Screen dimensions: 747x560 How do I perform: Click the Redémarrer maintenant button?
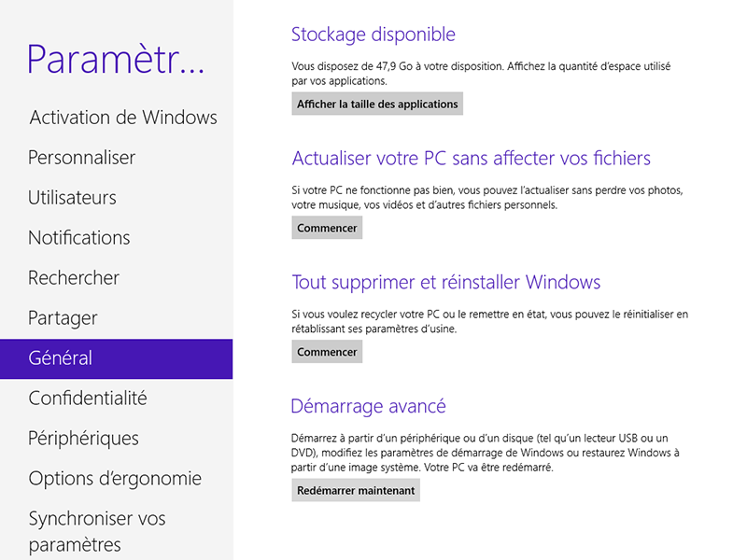pyautogui.click(x=356, y=490)
